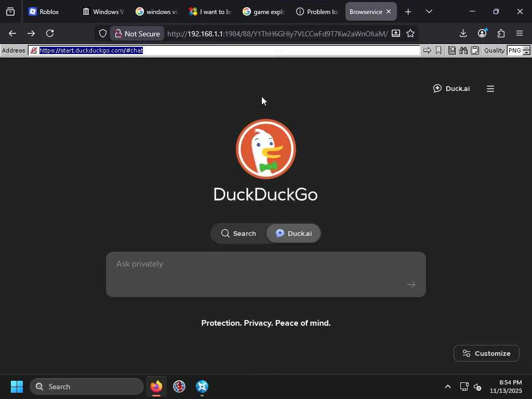Select the Firefox URL 192.168.1.1 field

(x=277, y=34)
